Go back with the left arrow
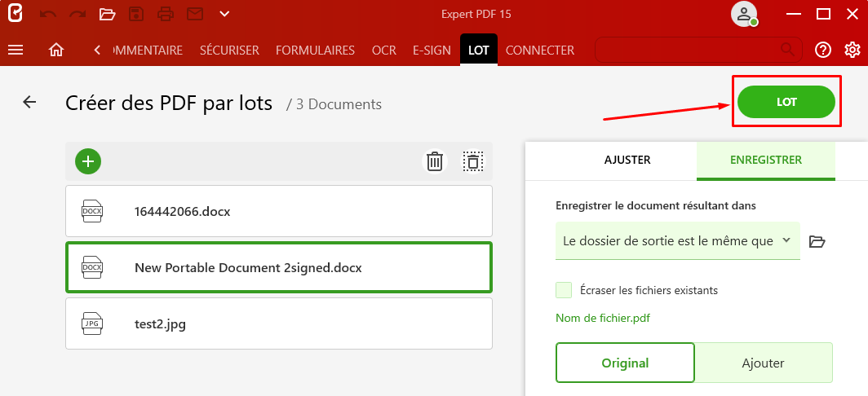This screenshot has height=396, width=868. (29, 102)
